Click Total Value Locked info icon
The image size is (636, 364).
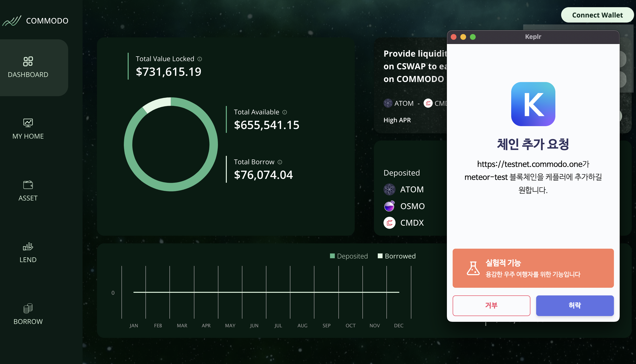tap(200, 59)
